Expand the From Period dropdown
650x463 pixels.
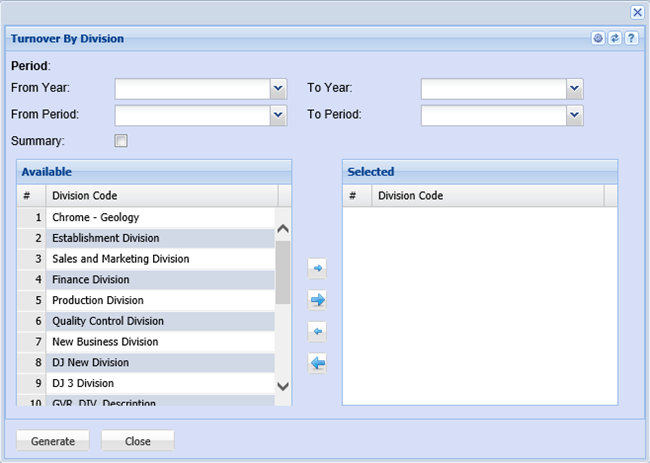coord(279,115)
